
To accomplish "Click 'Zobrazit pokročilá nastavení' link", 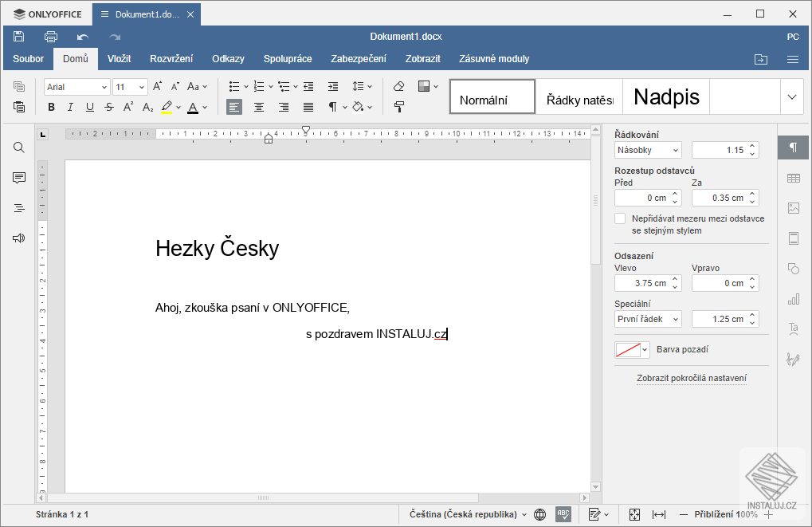I will pyautogui.click(x=692, y=377).
